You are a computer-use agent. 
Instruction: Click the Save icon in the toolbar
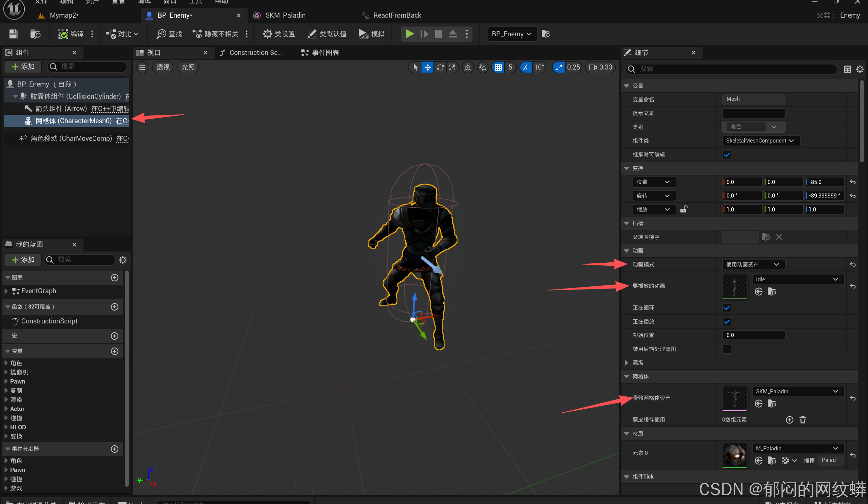point(13,34)
